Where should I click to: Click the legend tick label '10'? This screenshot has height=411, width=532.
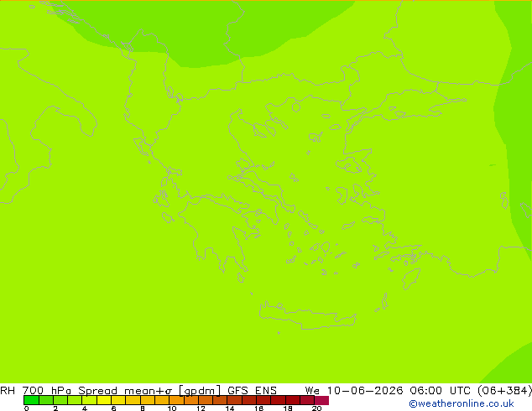(x=172, y=408)
